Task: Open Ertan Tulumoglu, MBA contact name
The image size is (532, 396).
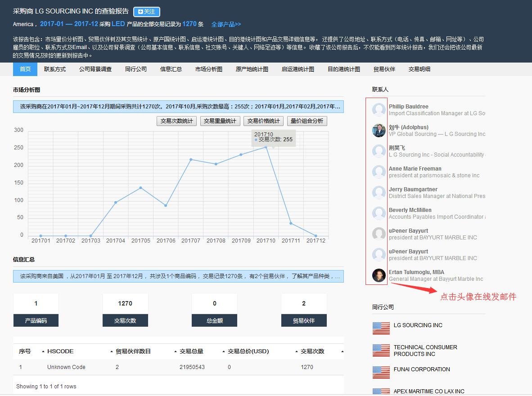Action: pyautogui.click(x=416, y=272)
